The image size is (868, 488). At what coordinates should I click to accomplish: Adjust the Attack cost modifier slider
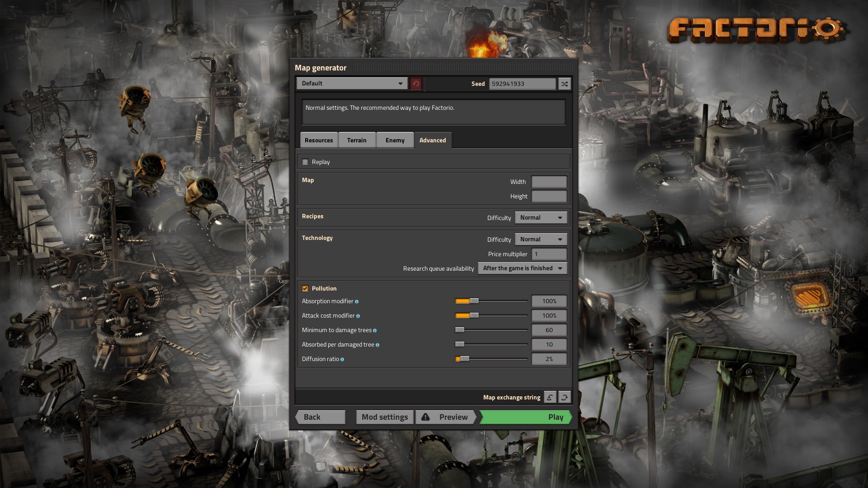point(491,315)
